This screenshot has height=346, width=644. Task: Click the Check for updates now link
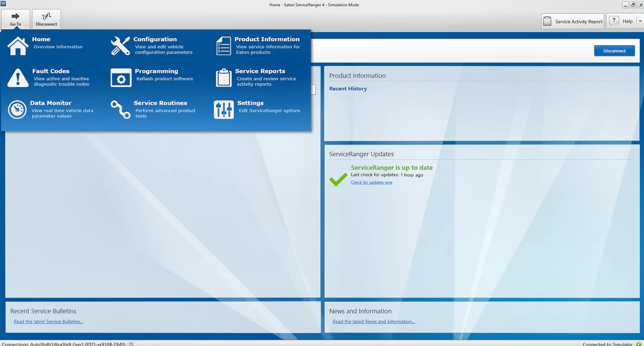click(371, 182)
